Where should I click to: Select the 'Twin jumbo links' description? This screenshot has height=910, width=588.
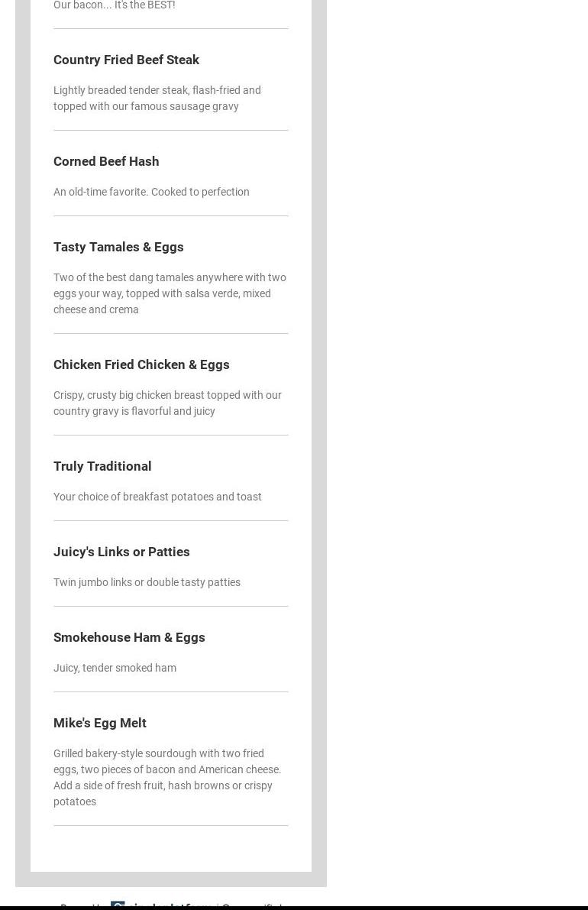(147, 582)
